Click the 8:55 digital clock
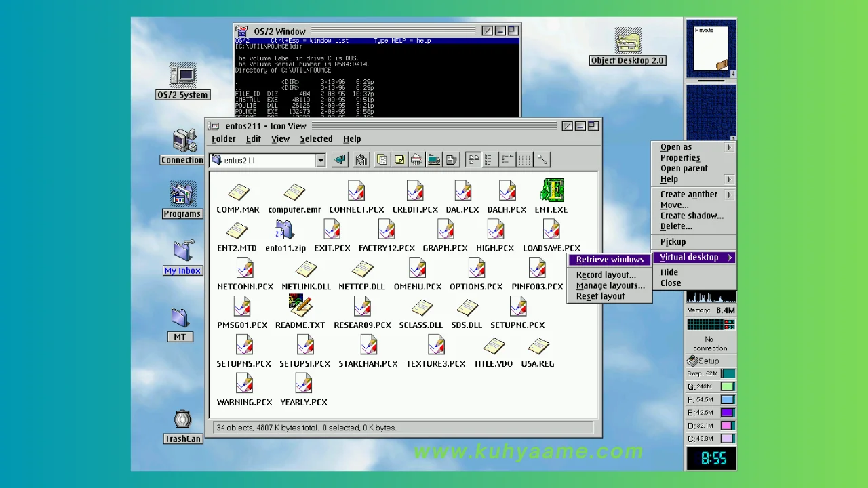868x488 pixels. point(711,459)
